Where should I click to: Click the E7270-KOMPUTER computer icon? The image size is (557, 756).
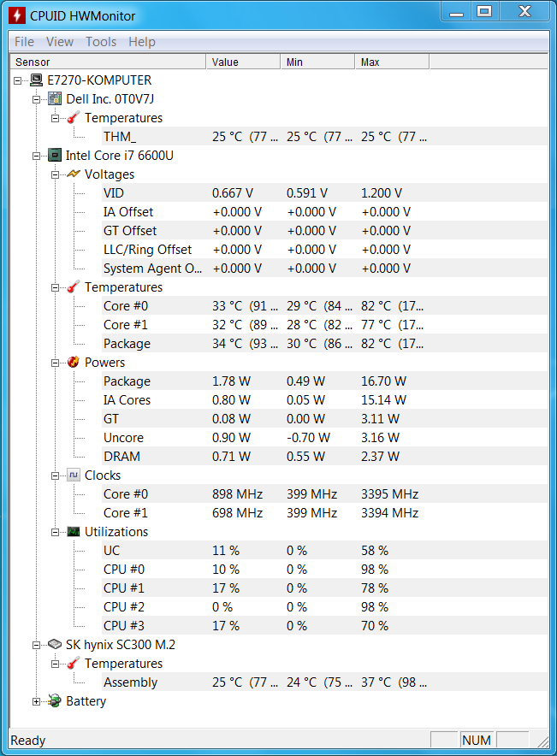[36, 80]
